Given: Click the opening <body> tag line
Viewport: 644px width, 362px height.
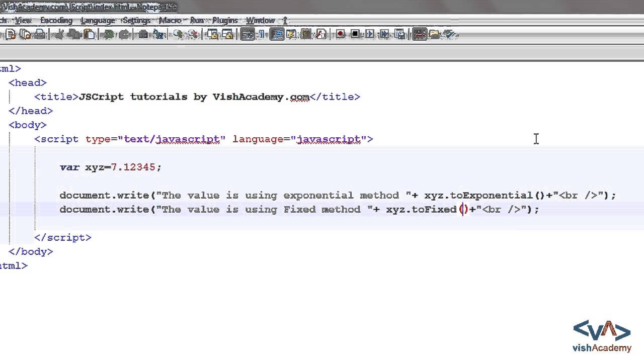Looking at the screenshot, I should pyautogui.click(x=28, y=125).
